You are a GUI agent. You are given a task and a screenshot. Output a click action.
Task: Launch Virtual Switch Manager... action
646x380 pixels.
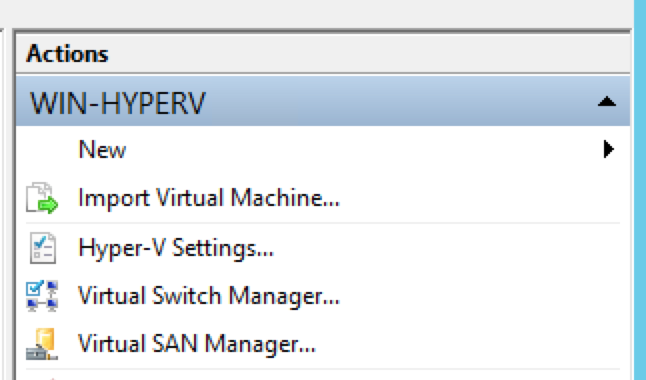pyautogui.click(x=209, y=296)
